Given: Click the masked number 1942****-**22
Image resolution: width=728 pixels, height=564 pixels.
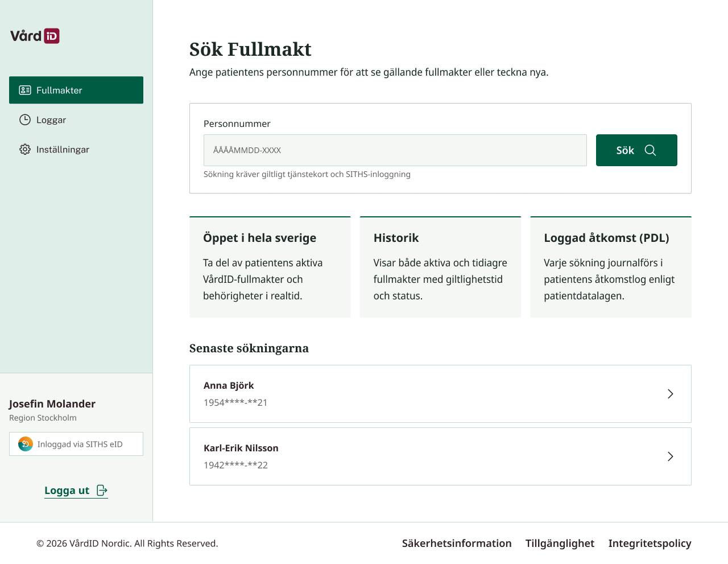Looking at the screenshot, I should (235, 465).
